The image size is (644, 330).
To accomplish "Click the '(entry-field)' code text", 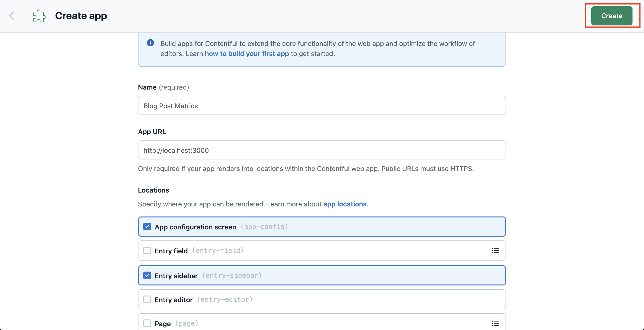I will [218, 250].
